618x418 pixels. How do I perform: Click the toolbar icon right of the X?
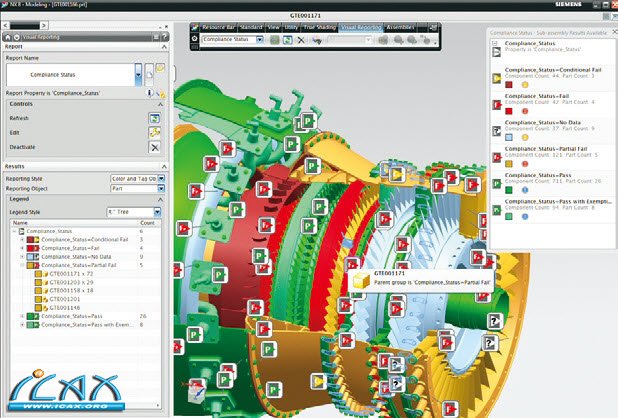tap(316, 40)
